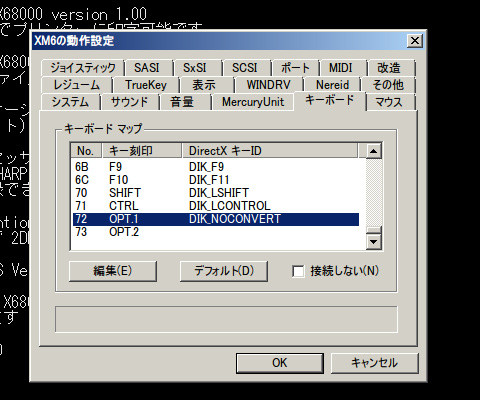The width and height of the screenshot is (480, 400).
Task: Click the keyboard map scroll-up arrow
Action: (x=373, y=151)
